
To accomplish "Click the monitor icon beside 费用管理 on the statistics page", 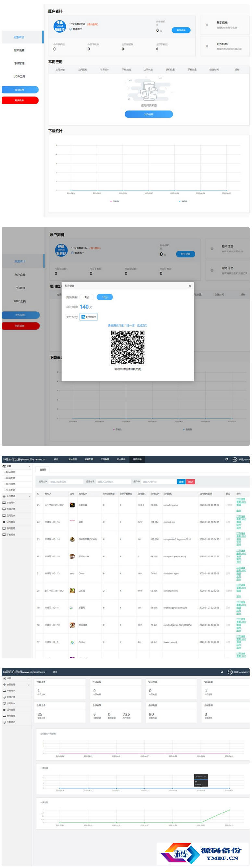I will pos(4,716).
